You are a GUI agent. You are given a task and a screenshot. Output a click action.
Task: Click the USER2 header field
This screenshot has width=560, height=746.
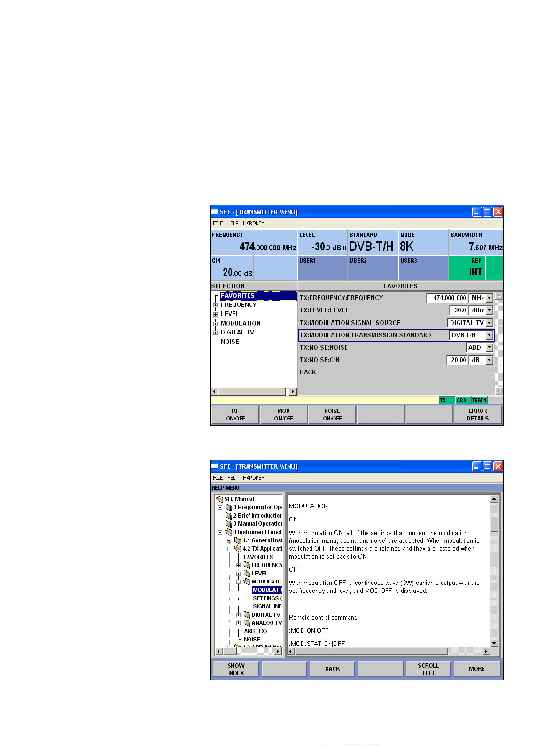(373, 268)
